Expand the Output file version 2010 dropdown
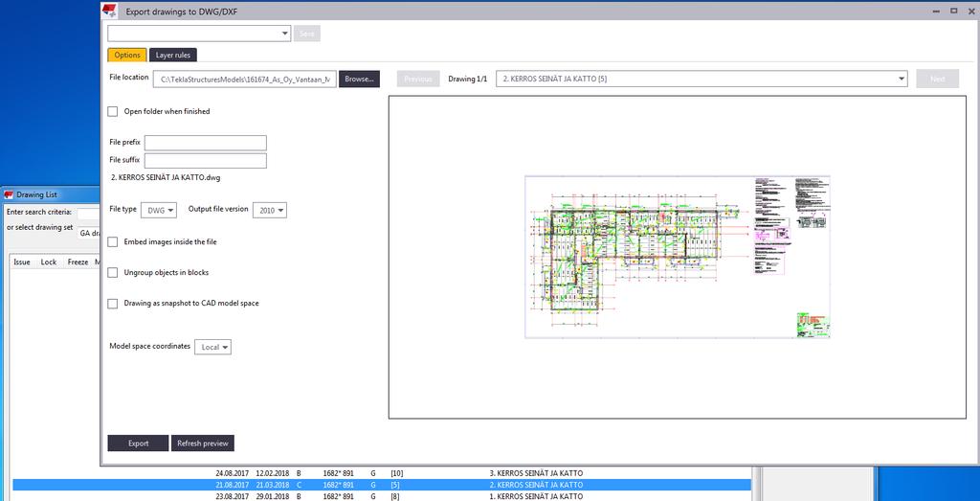Image resolution: width=980 pixels, height=501 pixels. coord(270,210)
